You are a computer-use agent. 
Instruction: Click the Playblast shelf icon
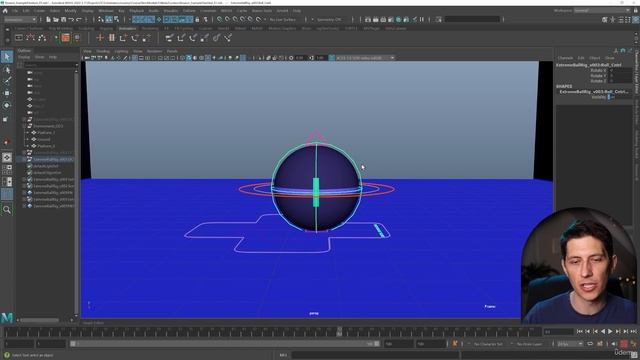(x=19, y=38)
